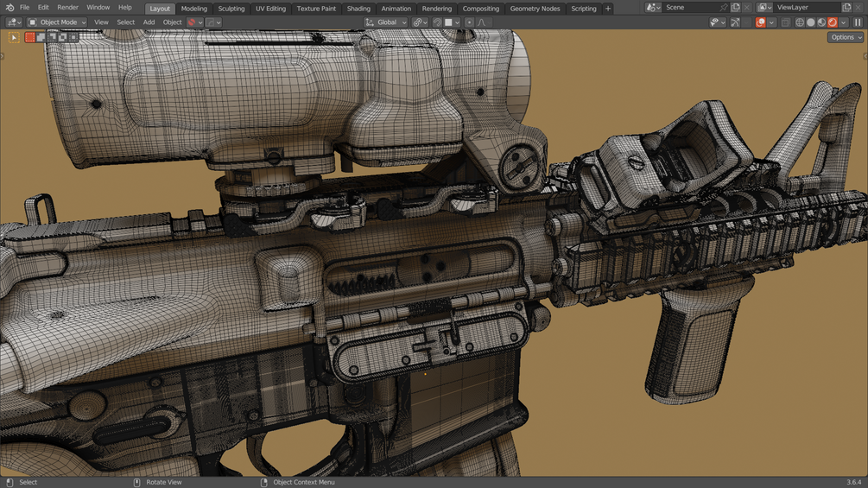Switch to Rendered viewport shading
This screenshot has width=868, height=488.
coord(832,22)
